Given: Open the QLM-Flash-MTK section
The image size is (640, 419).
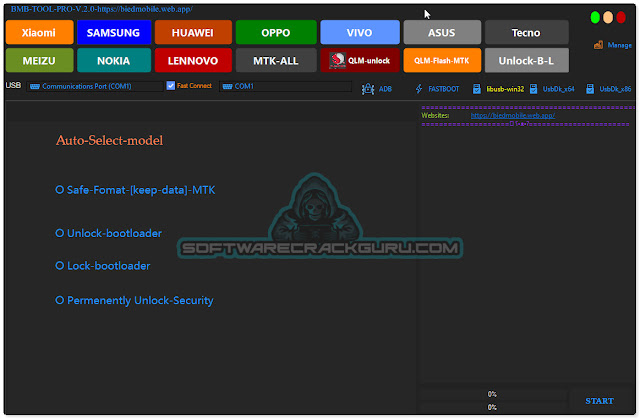Looking at the screenshot, I should coord(442,60).
